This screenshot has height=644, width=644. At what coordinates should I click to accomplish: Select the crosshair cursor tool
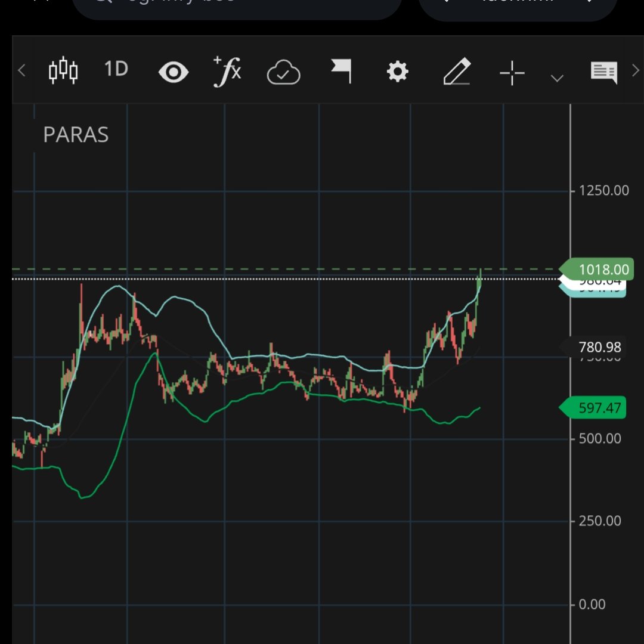point(512,73)
